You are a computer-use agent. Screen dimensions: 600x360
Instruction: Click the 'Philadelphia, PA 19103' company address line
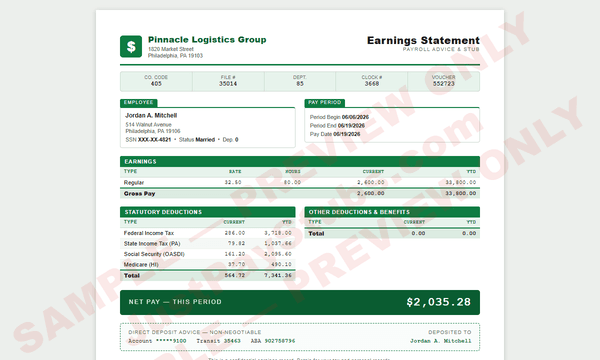tap(175, 55)
